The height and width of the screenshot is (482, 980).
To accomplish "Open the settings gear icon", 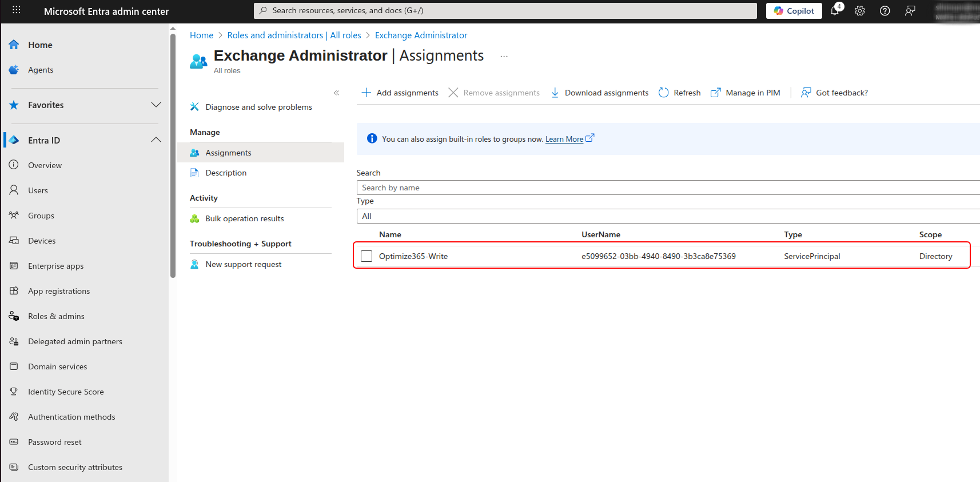I will point(860,11).
